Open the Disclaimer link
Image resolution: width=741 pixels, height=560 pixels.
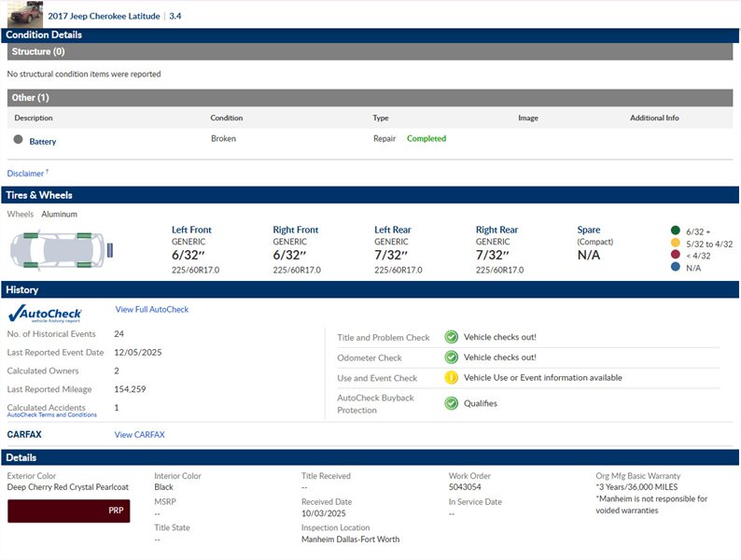pos(26,174)
